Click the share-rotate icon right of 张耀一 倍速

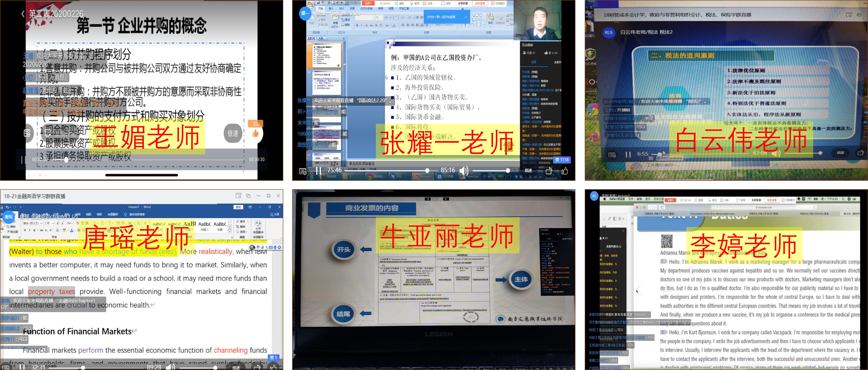[549, 171]
